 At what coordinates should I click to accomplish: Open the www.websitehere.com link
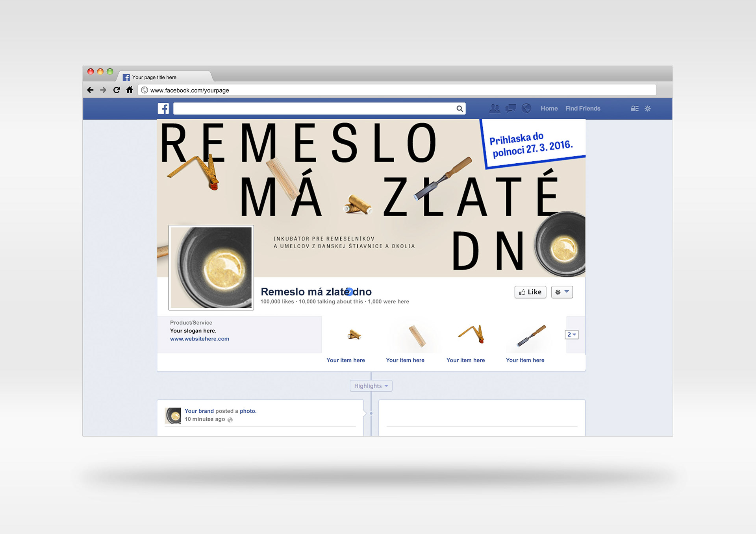(x=200, y=339)
